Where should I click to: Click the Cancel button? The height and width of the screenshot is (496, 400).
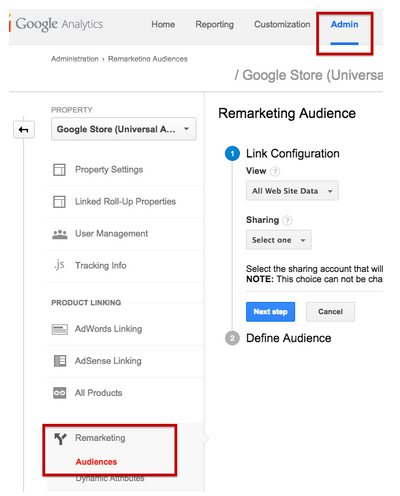tap(330, 312)
